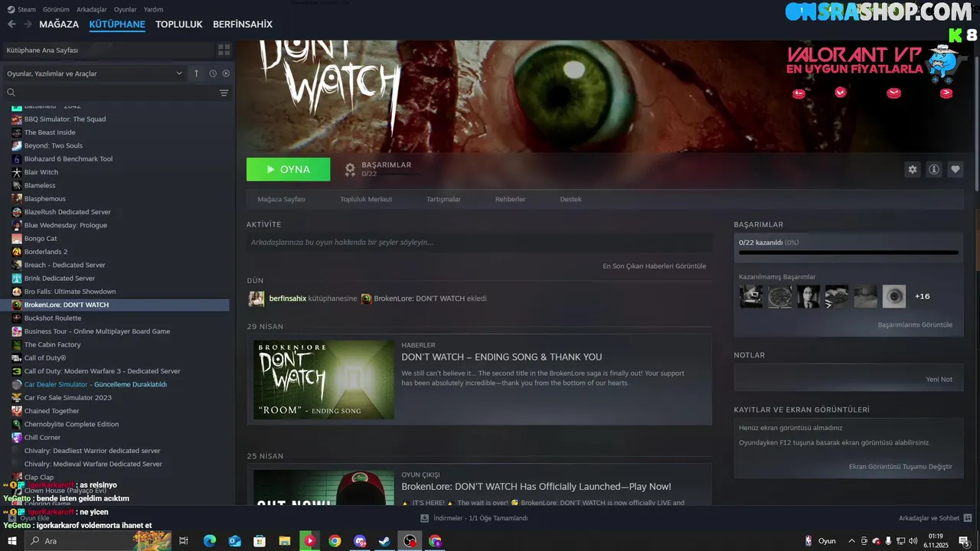
Task: Open the Arkadaşlar menu
Action: pyautogui.click(x=92, y=9)
